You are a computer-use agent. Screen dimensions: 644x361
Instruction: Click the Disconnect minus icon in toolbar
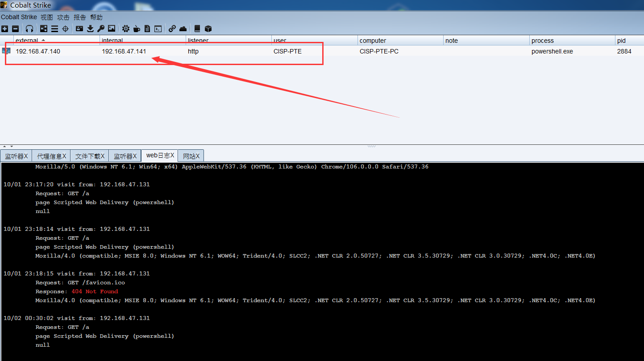[15, 29]
